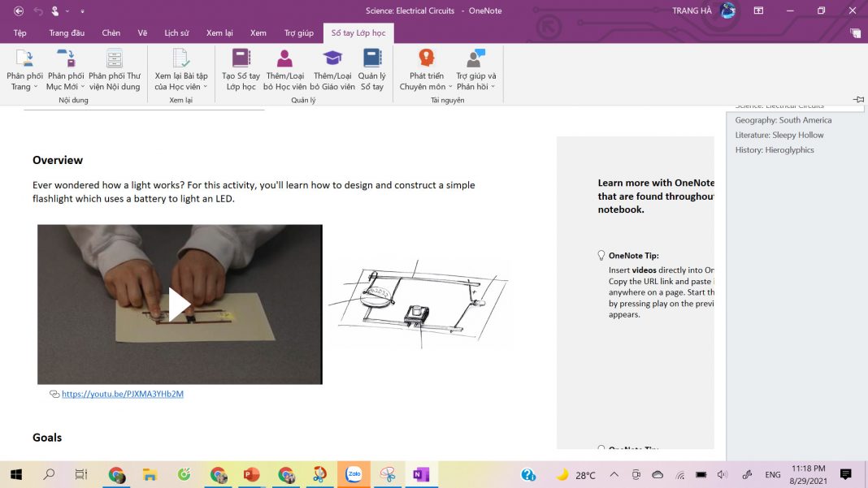Open PowerPoint from the taskbar
The width and height of the screenshot is (868, 488).
pos(251,474)
